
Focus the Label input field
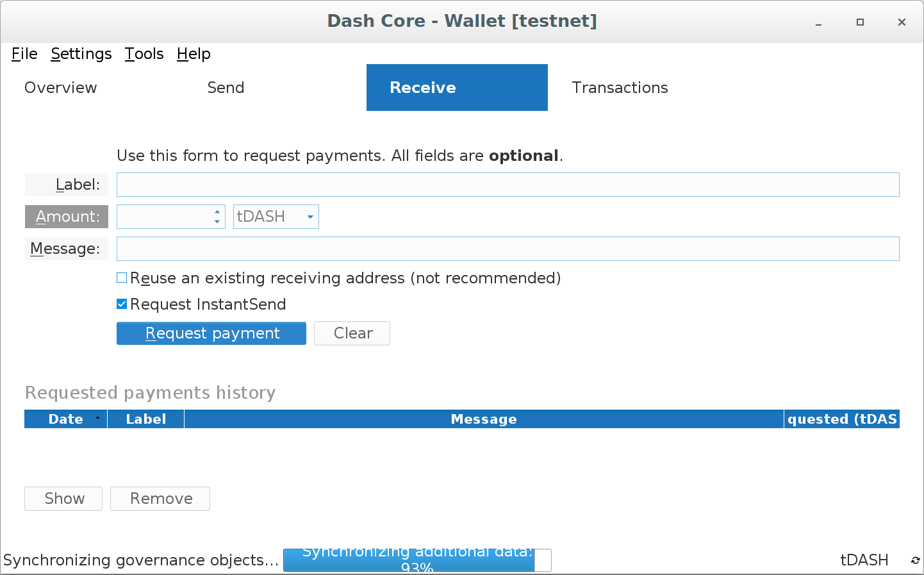pos(508,185)
